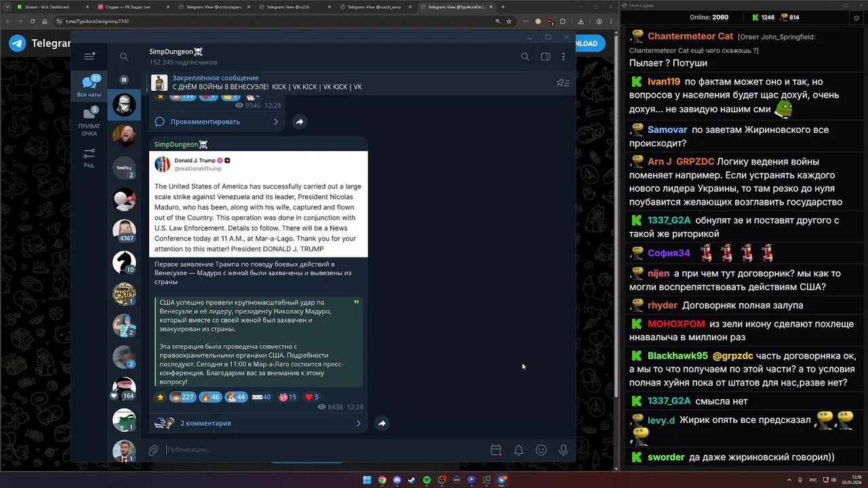Open the channel three-dot options menu
The width and height of the screenshot is (868, 488).
(x=563, y=57)
